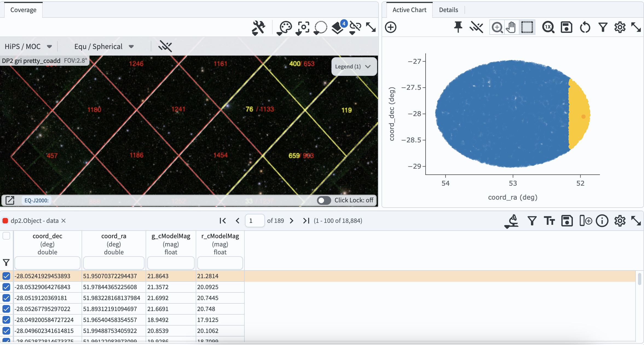This screenshot has width=644, height=345.
Task: Click the coord_ra filter field
Action: coord(114,263)
